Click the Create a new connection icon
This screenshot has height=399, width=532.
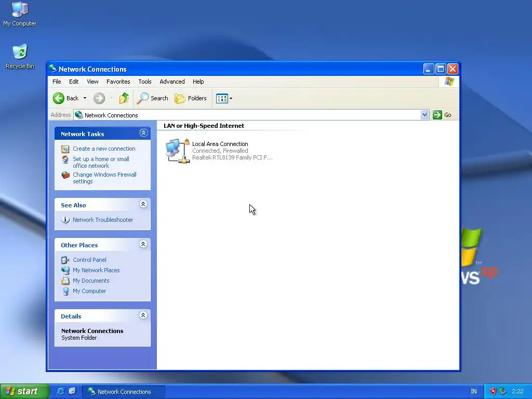(x=65, y=149)
